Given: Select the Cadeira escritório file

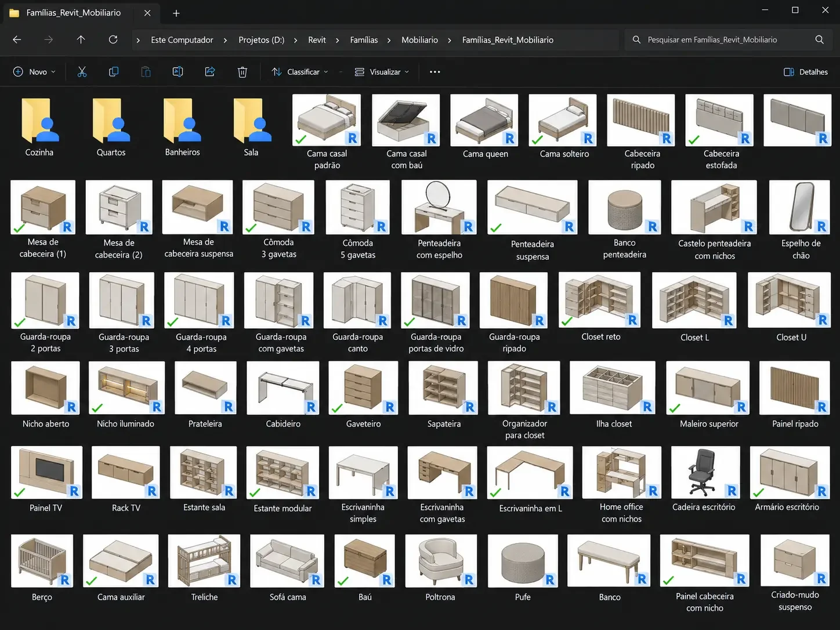Looking at the screenshot, I should pyautogui.click(x=704, y=480).
